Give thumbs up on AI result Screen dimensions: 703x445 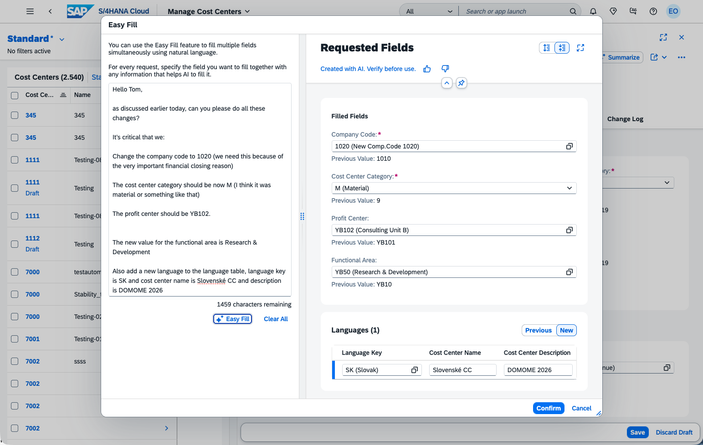[427, 69]
